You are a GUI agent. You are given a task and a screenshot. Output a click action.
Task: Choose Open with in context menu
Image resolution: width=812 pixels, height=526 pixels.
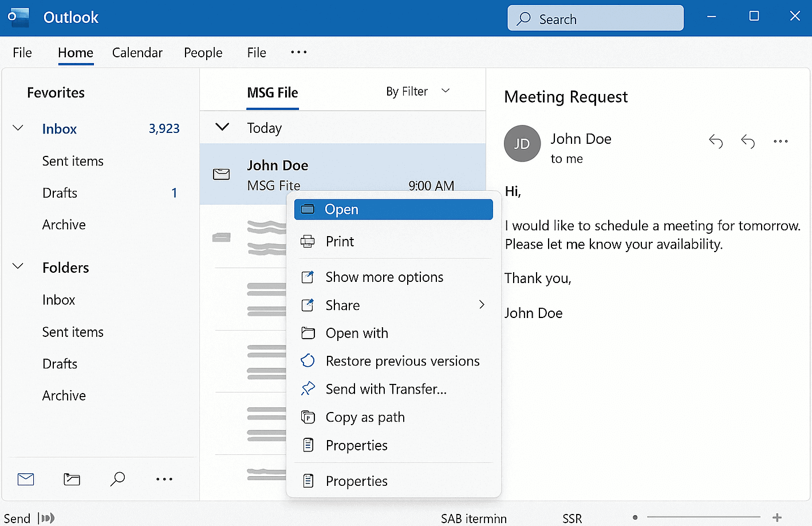click(x=393, y=333)
